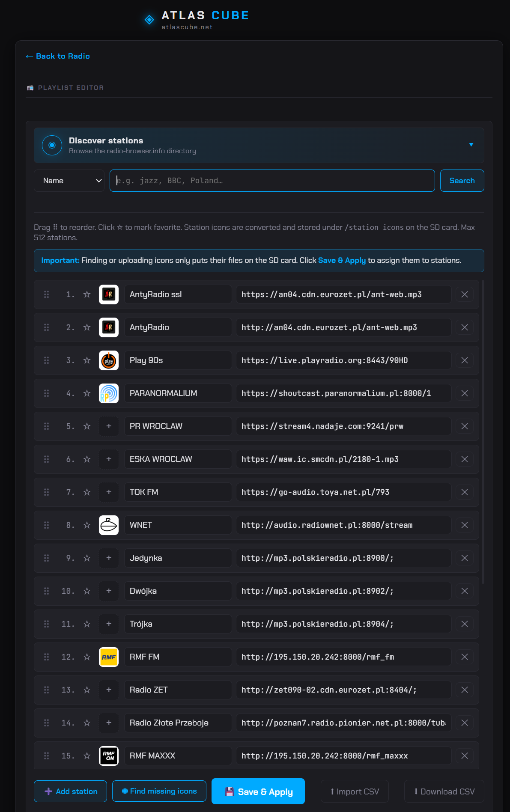Image resolution: width=510 pixels, height=812 pixels.
Task: Edit the PARANORMALIUM station name field
Action: 178,393
